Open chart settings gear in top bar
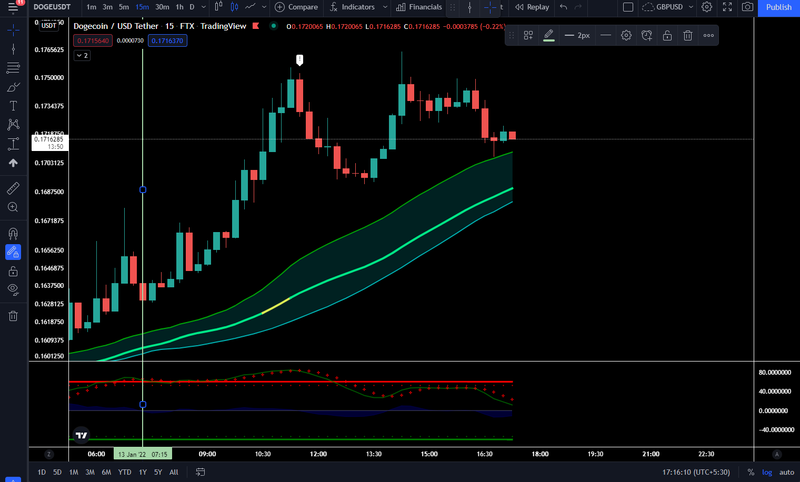800x482 pixels. [x=707, y=7]
